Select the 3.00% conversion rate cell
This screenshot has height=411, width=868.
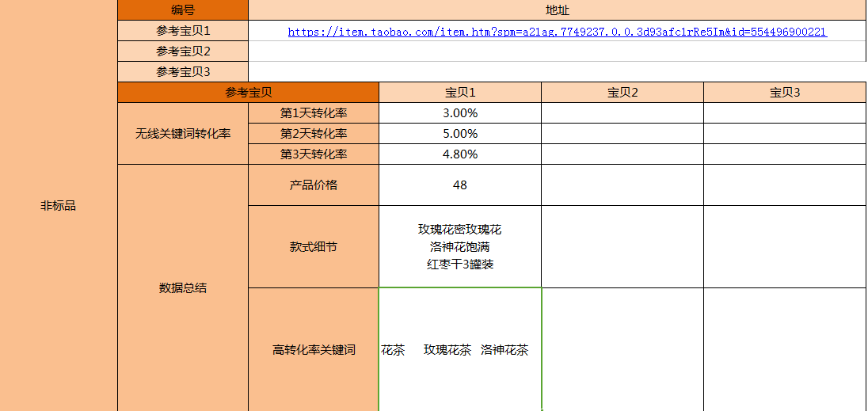[460, 113]
